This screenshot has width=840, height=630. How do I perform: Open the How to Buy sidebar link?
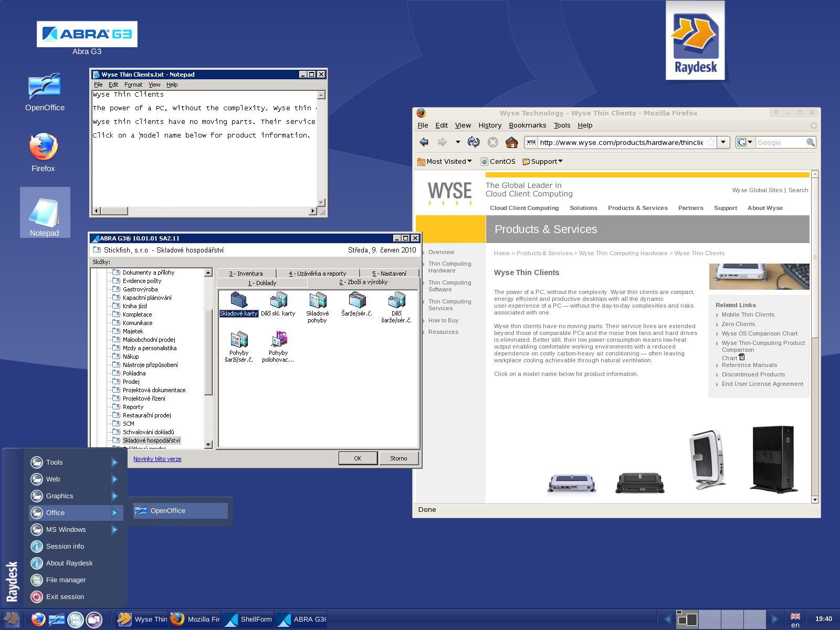point(443,321)
